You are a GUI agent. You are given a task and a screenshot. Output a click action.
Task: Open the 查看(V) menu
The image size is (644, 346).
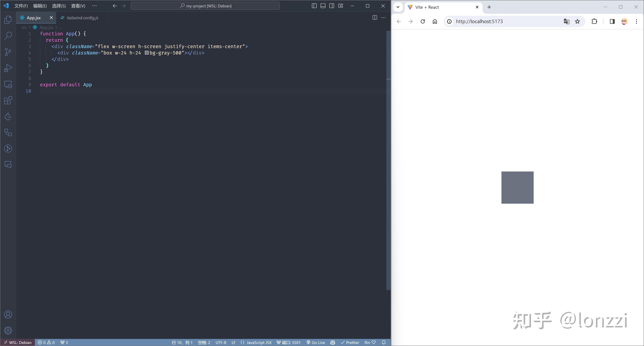click(78, 6)
